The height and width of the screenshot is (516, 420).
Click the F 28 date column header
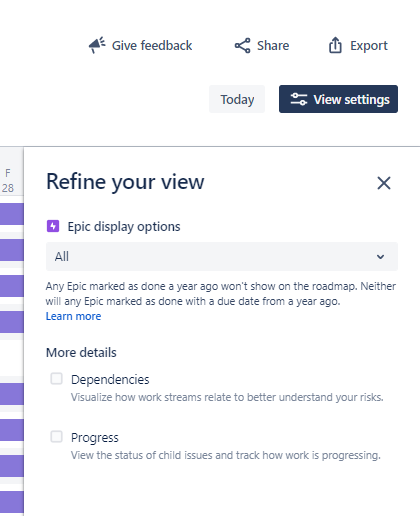(8, 181)
